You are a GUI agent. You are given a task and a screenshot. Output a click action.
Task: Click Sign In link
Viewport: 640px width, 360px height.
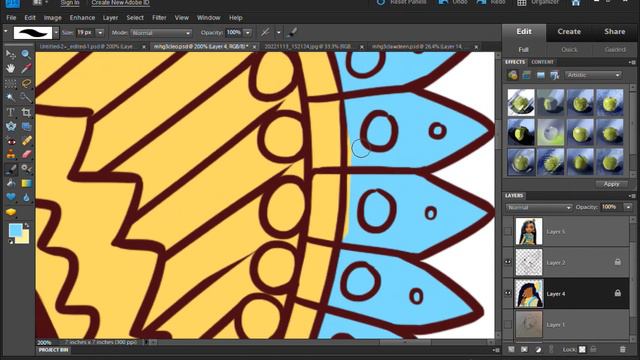(70, 3)
